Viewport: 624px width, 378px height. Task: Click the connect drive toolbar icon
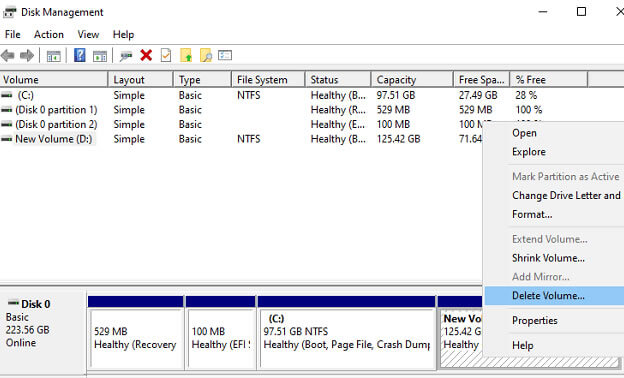[x=126, y=56]
